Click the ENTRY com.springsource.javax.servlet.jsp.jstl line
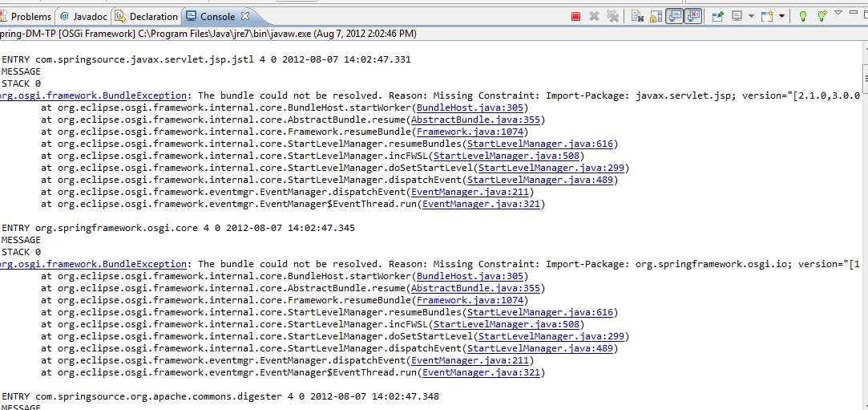This screenshot has height=410, width=868. [206, 59]
